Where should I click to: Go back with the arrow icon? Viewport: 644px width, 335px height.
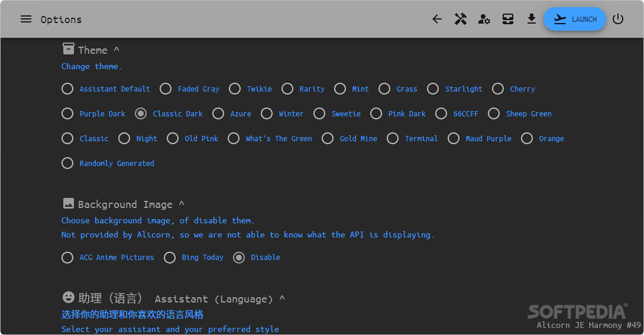pos(437,19)
